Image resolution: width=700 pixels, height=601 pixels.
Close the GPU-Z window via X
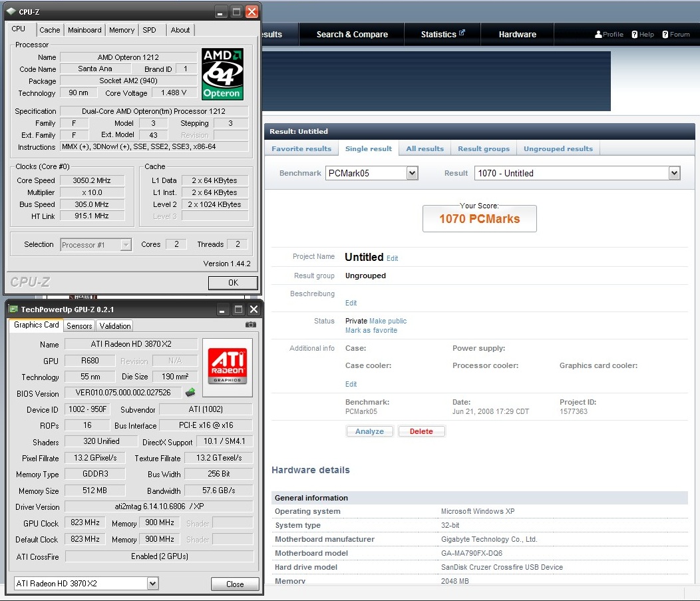point(254,309)
